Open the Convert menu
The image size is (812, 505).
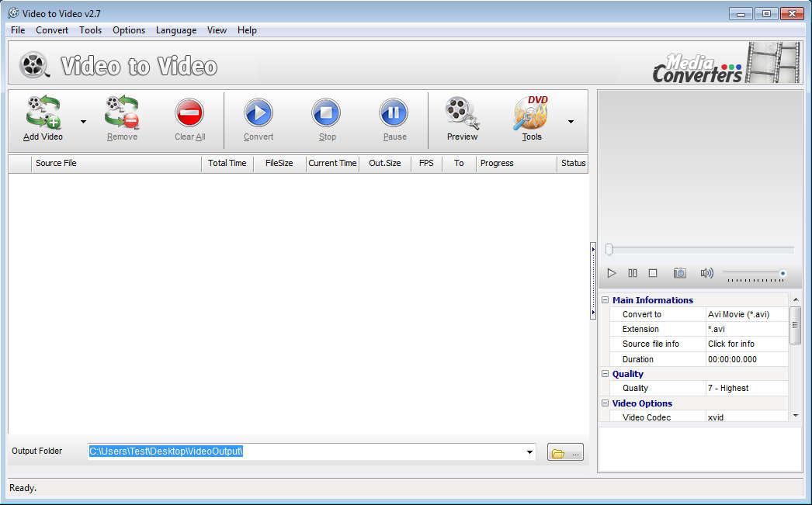(52, 30)
